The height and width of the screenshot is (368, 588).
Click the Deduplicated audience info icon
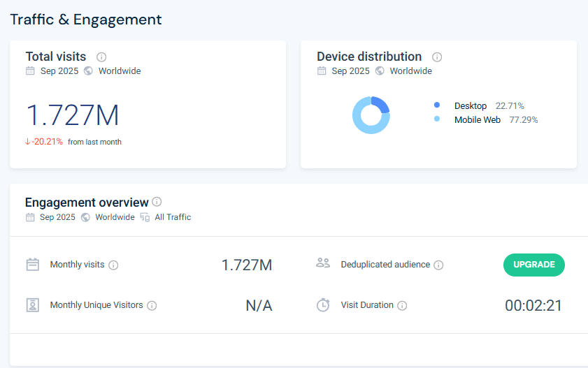438,265
